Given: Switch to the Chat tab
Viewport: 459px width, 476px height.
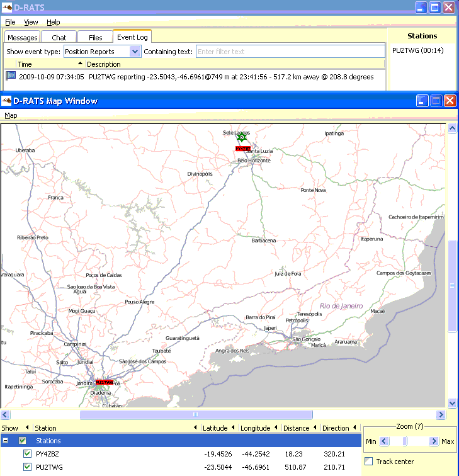Looking at the screenshot, I should tap(59, 38).
